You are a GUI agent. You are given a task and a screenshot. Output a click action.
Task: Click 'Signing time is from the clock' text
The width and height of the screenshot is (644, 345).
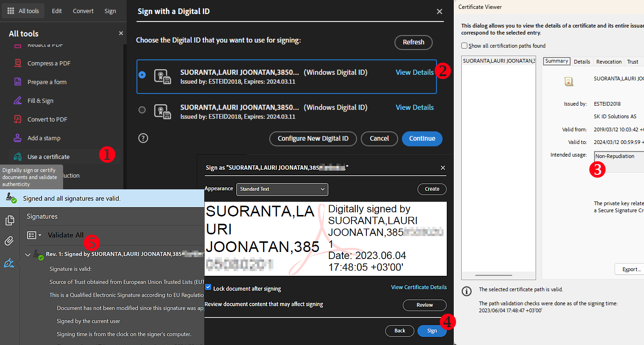click(124, 334)
